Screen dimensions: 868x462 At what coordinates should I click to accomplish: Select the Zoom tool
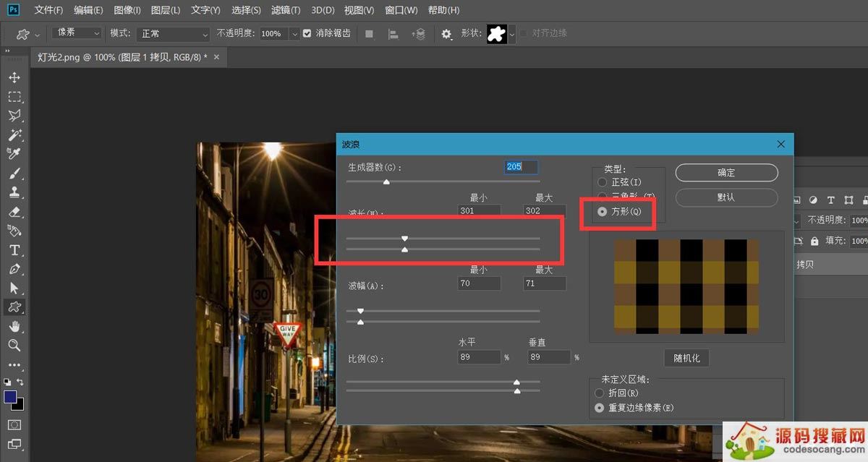[x=14, y=346]
